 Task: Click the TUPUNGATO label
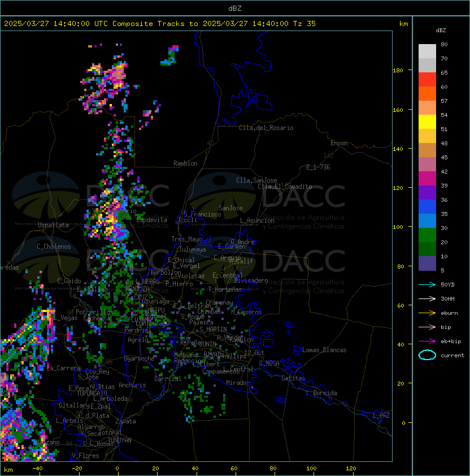coord(92,393)
